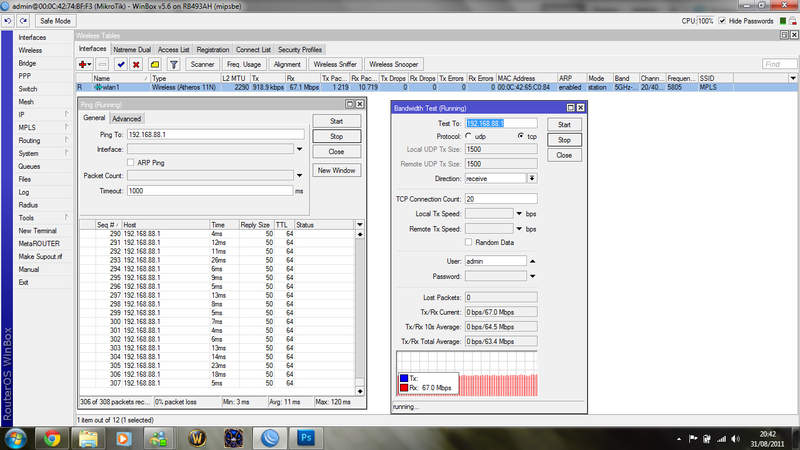800x450 pixels.
Task: Expand the Local Tx Speed arrow
Action: 520,213
